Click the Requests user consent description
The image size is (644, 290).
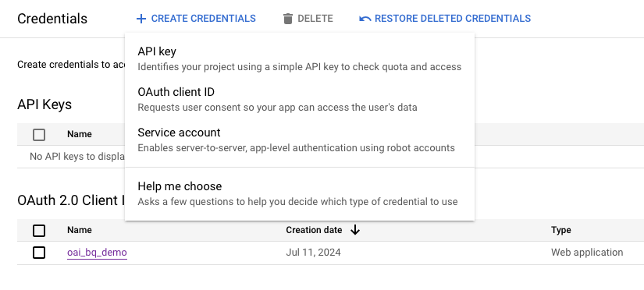(277, 108)
